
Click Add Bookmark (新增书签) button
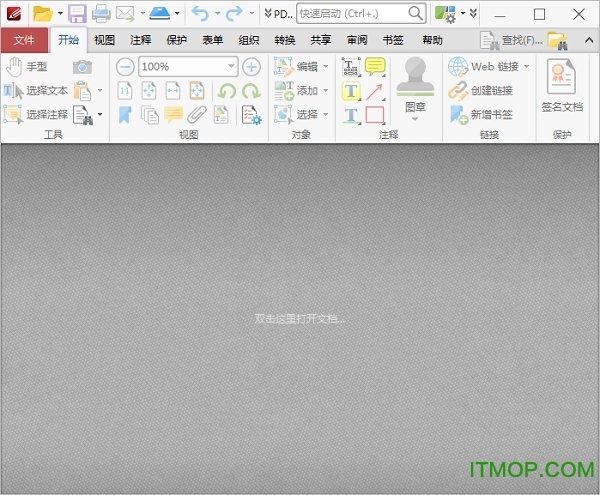(481, 114)
